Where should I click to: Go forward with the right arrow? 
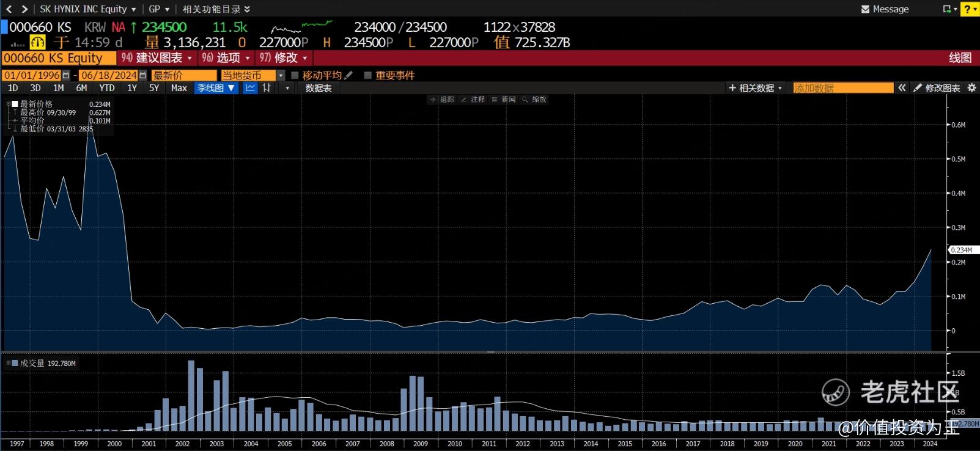pos(24,9)
